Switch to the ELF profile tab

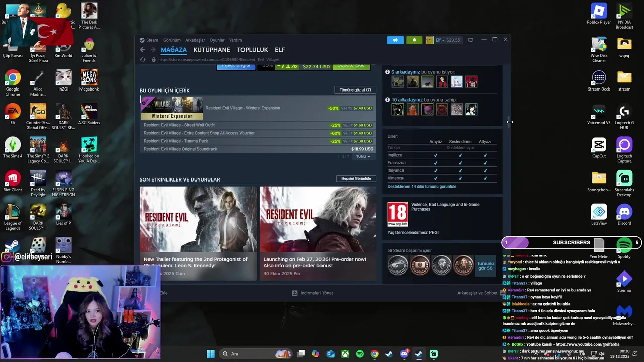pyautogui.click(x=280, y=50)
